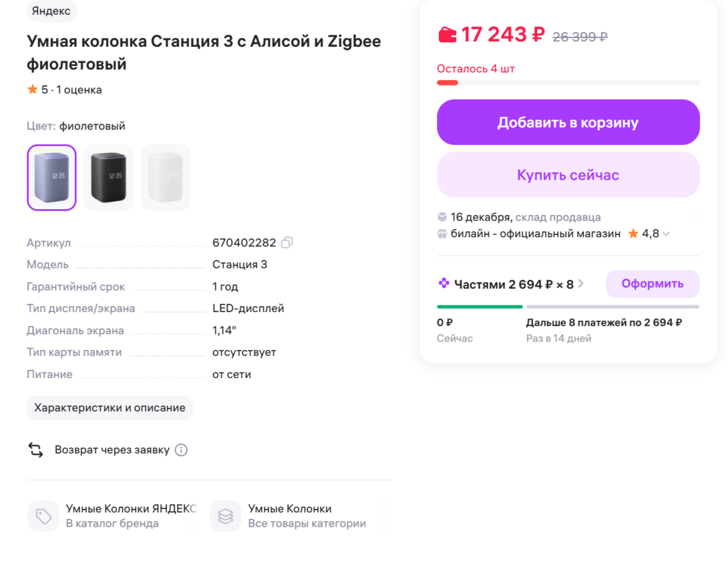Select the white color speaker
Screen dimensions: 728x575
166,178
